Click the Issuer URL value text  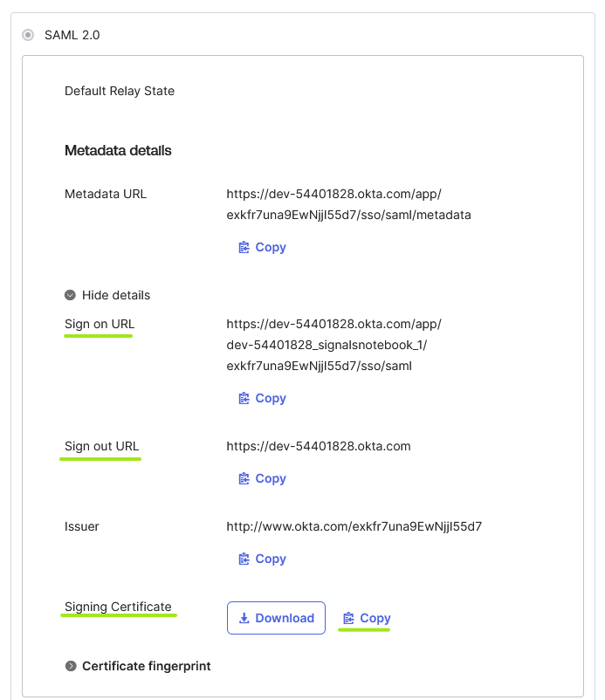354,527
